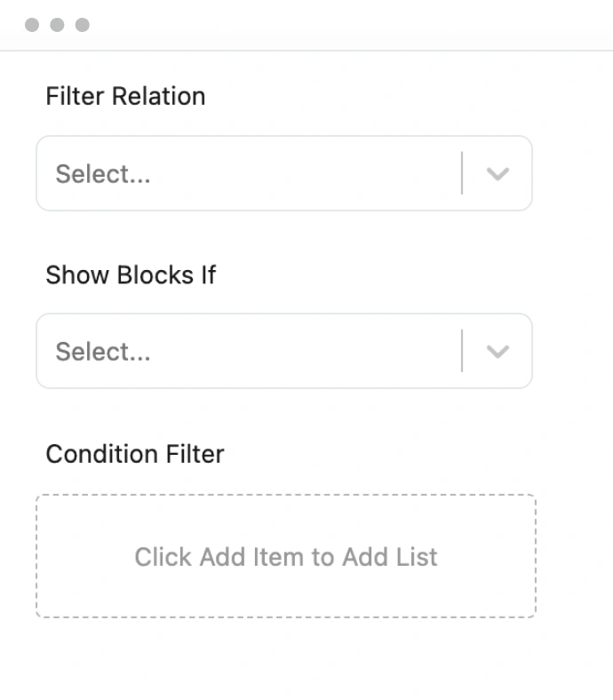Click the Select... placeholder under Filter Relation
Screen dimensions: 613x700
(x=103, y=174)
